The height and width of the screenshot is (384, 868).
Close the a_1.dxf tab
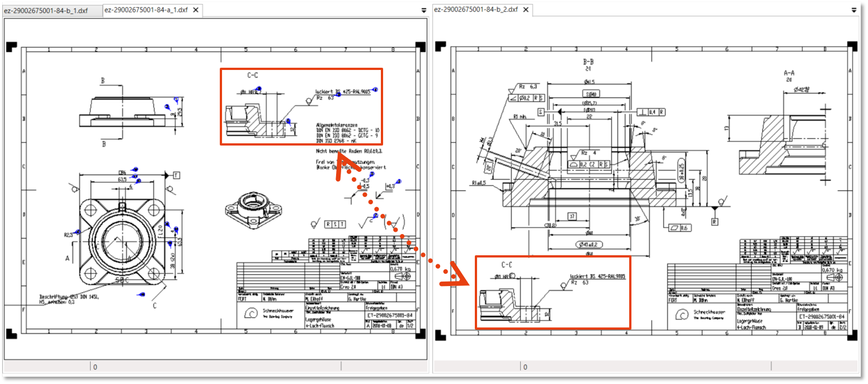196,11
